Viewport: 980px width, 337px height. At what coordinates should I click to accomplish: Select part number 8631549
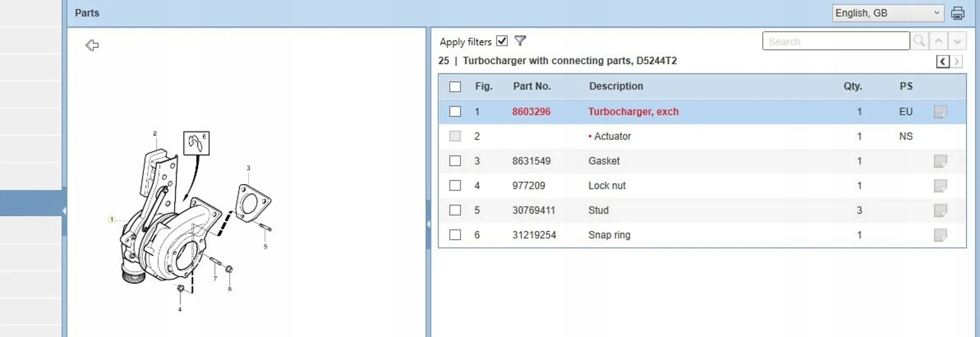click(531, 161)
